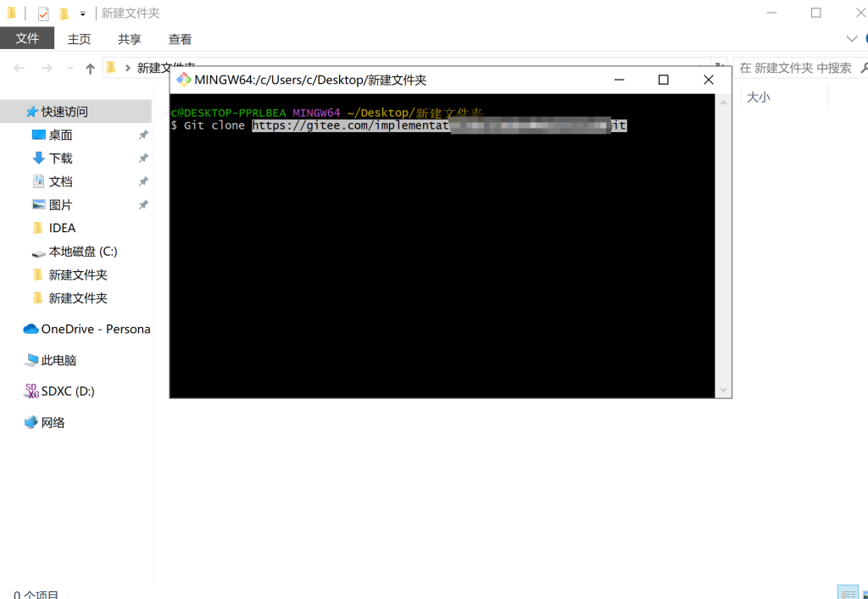
Task: Open the Customize Quick Access Toolbar dropdown arrow
Action: 82,14
